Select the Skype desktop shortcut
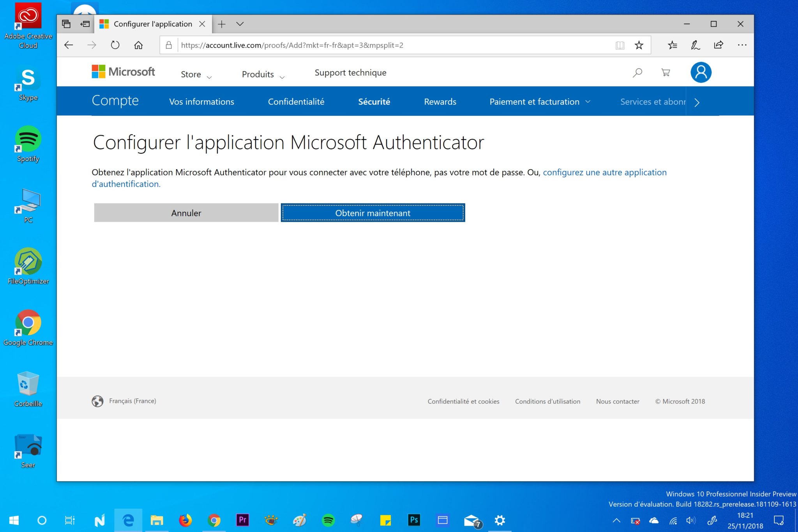The image size is (798, 532). (28, 83)
